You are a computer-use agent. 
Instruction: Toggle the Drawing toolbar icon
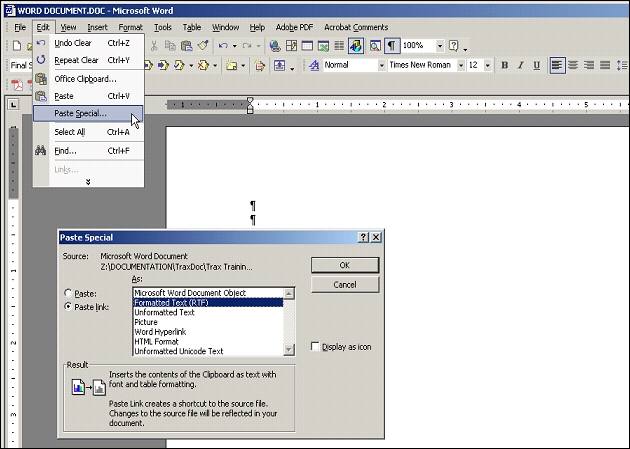pos(356,46)
